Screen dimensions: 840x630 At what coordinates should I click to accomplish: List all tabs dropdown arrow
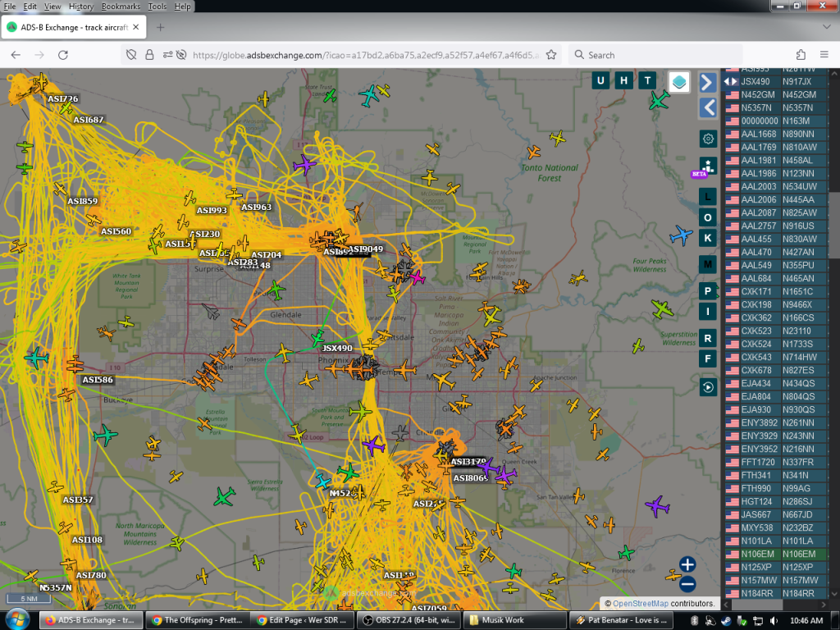pos(826,27)
